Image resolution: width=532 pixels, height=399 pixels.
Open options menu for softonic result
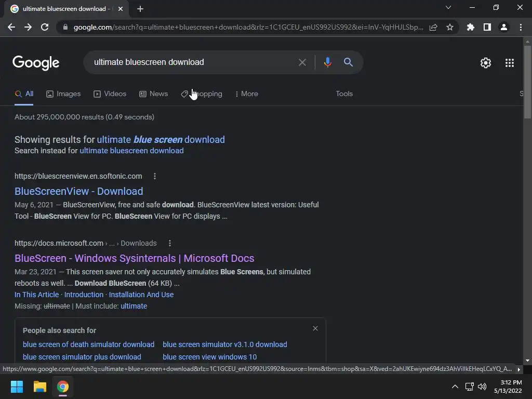point(155,176)
